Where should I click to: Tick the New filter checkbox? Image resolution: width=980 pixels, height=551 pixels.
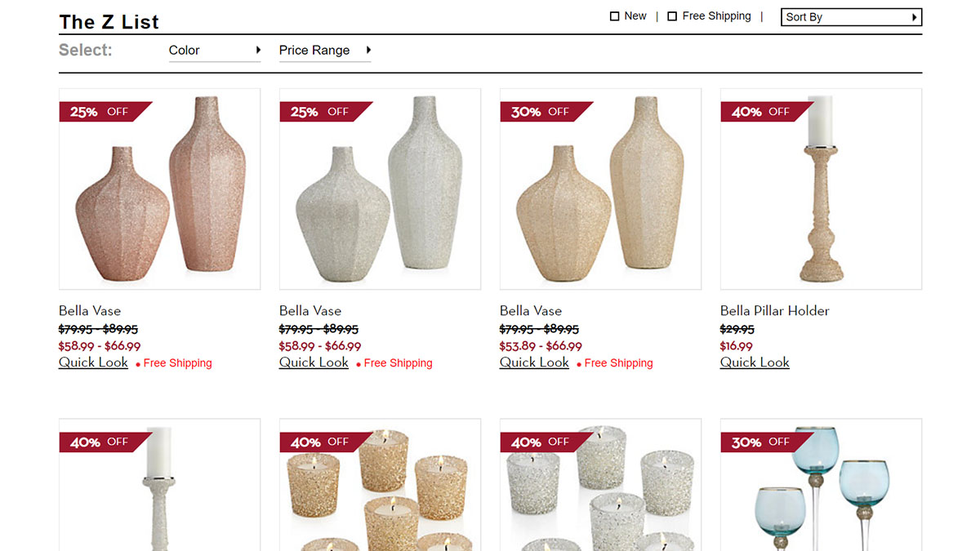click(x=615, y=16)
